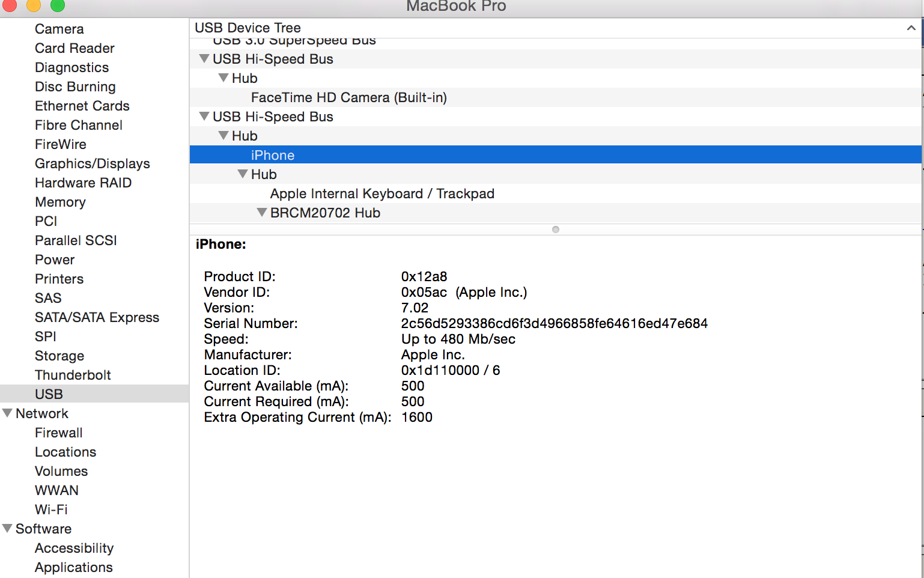The image size is (924, 578).
Task: Click the Current Available (mA) value 500
Action: click(x=413, y=386)
